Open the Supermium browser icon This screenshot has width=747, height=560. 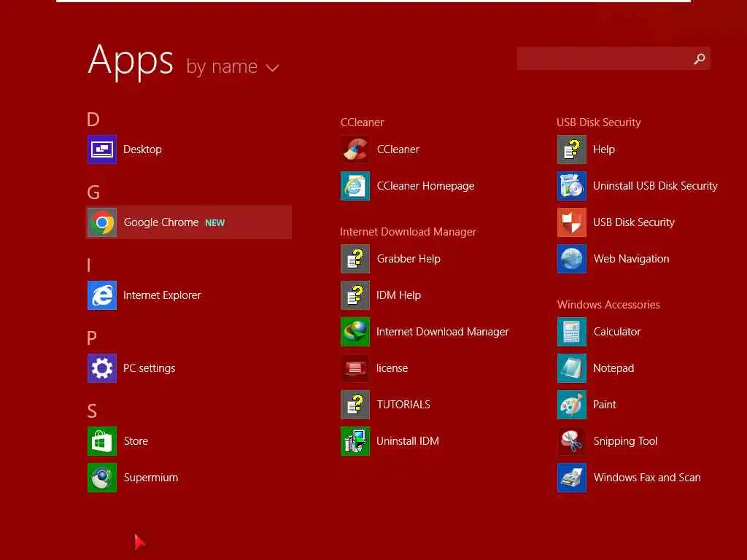102,478
